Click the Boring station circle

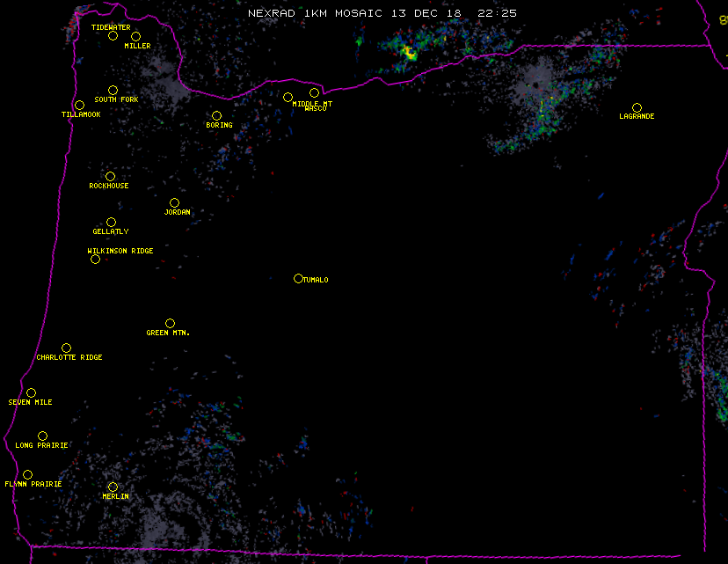[x=216, y=115]
